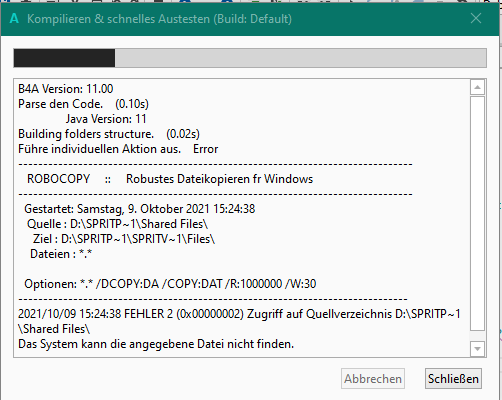The width and height of the screenshot is (502, 400).
Task: Click the Abbrechen button
Action: coord(373,379)
